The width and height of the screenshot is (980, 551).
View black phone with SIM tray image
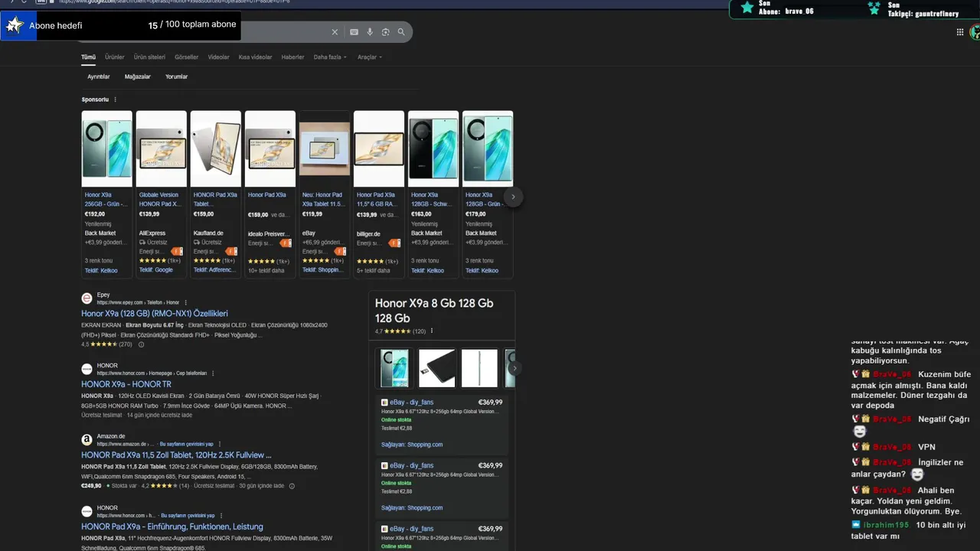point(437,368)
